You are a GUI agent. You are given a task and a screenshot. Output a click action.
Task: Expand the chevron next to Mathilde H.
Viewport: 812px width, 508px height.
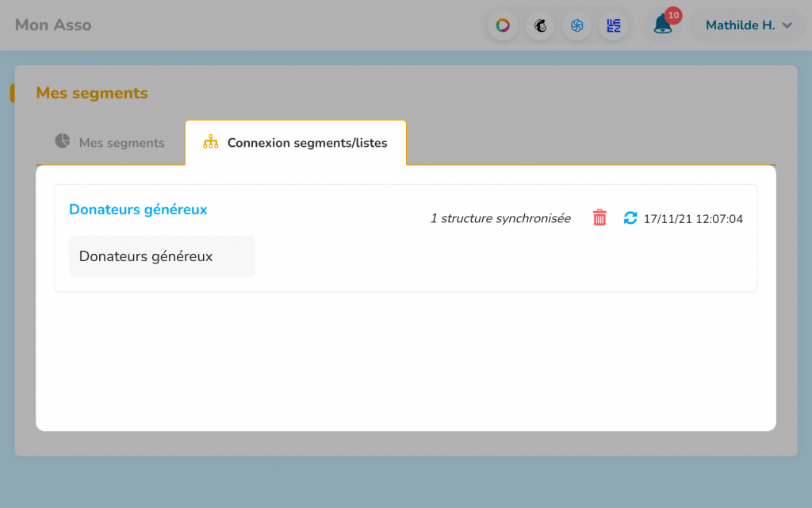point(787,25)
